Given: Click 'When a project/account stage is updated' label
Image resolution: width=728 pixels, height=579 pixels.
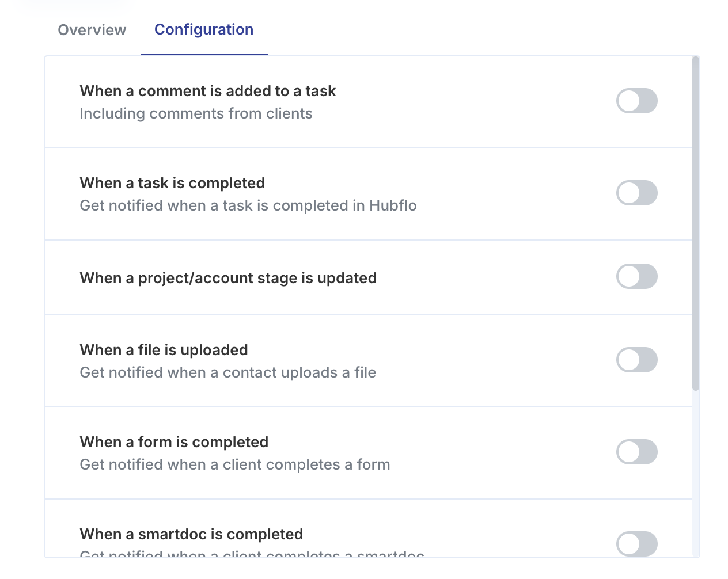Looking at the screenshot, I should click(229, 278).
